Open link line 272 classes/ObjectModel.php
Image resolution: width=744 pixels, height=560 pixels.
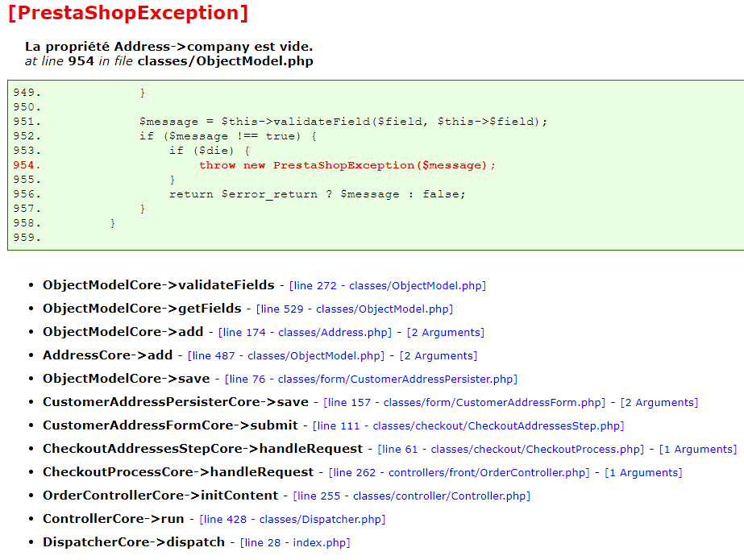coord(388,286)
